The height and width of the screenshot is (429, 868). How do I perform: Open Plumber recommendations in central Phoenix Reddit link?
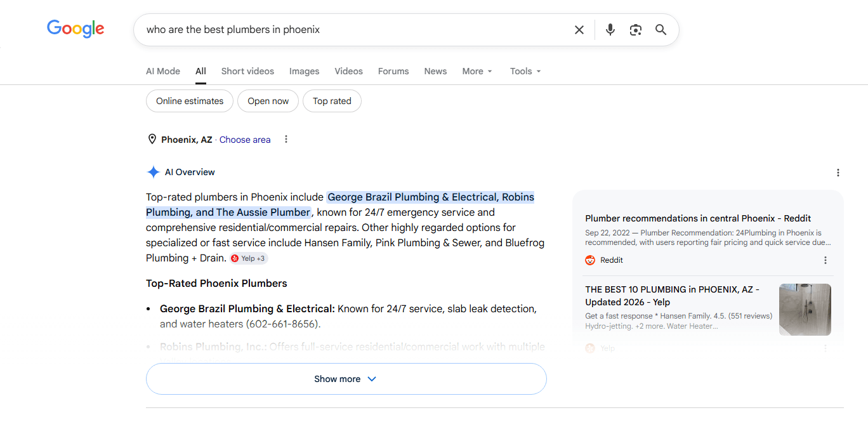[x=698, y=218]
